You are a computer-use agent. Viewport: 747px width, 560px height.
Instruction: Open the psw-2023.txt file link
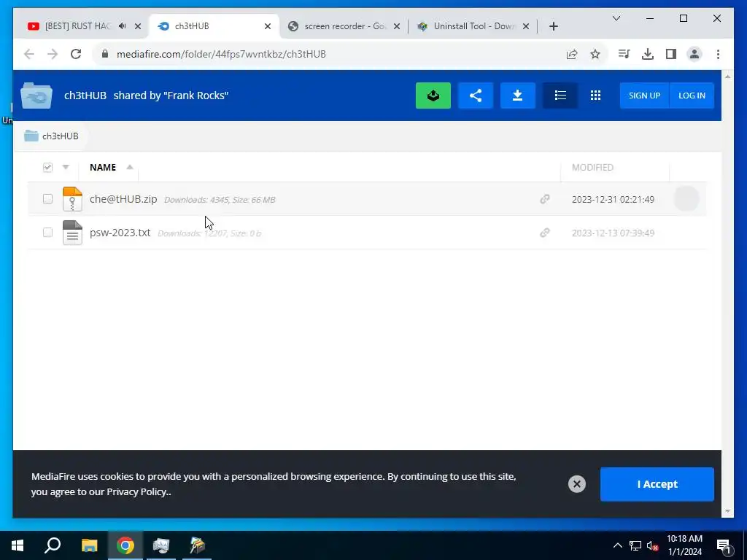[x=120, y=233]
